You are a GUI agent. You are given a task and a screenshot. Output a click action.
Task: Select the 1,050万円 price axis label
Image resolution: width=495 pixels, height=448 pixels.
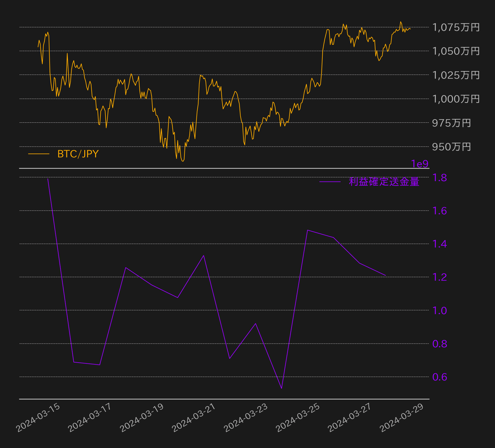tap(456, 51)
